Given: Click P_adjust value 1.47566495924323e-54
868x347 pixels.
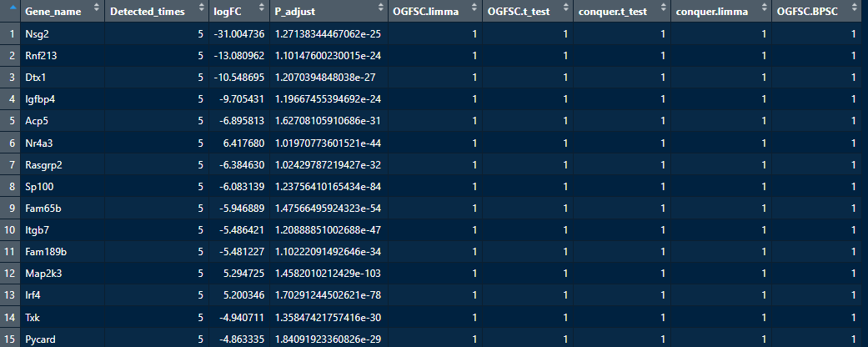Looking at the screenshot, I should [328, 208].
